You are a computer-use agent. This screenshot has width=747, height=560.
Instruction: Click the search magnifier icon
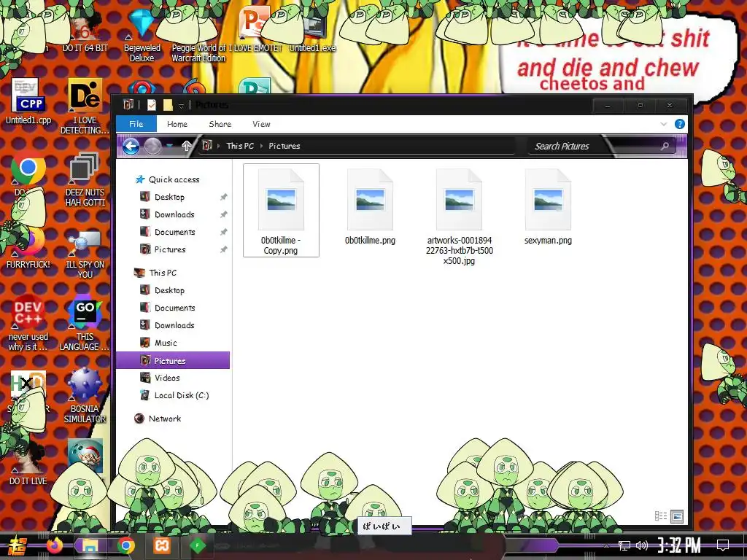point(665,146)
